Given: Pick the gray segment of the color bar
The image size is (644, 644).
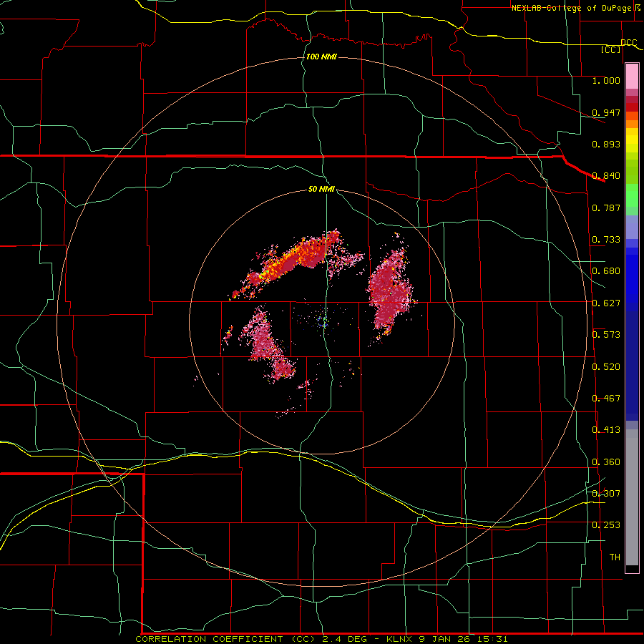Looking at the screenshot, I should pos(632,497).
